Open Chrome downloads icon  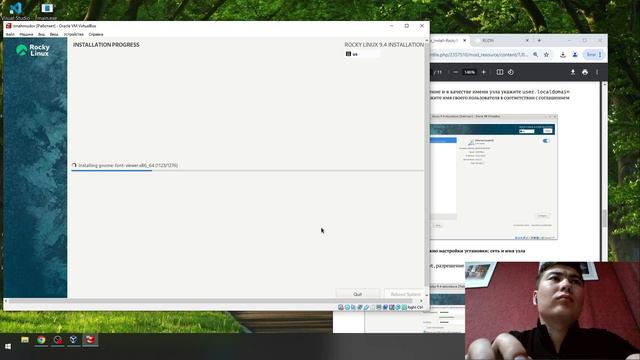coord(563,54)
